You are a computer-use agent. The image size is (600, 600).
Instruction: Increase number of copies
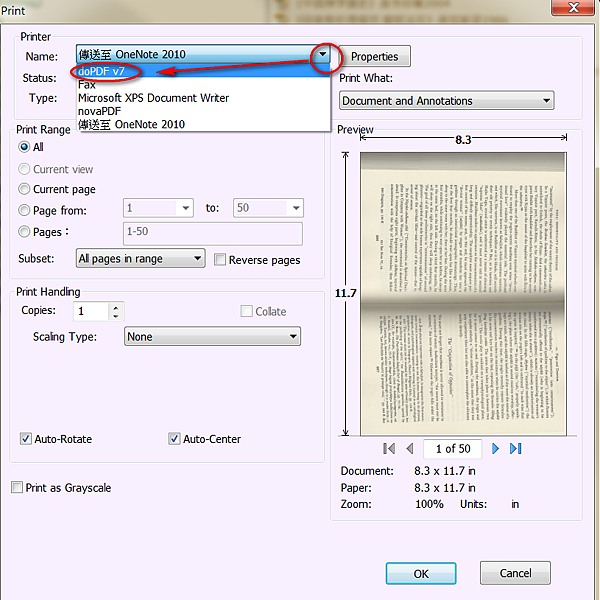pyautogui.click(x=116, y=307)
